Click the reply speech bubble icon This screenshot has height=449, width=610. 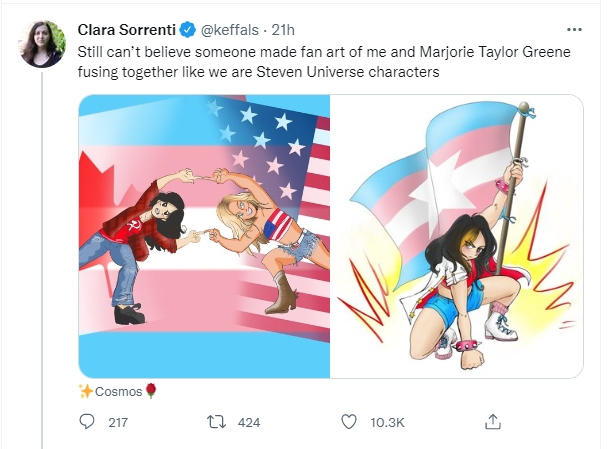pyautogui.click(x=87, y=423)
